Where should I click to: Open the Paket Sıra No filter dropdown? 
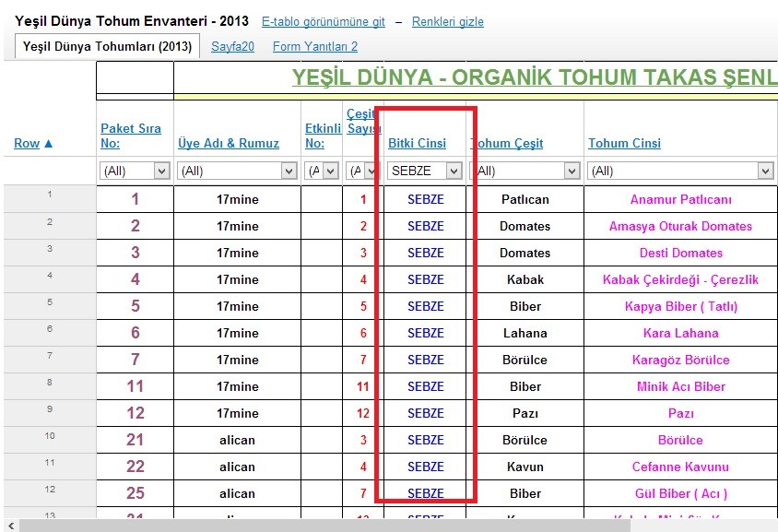coord(135,171)
